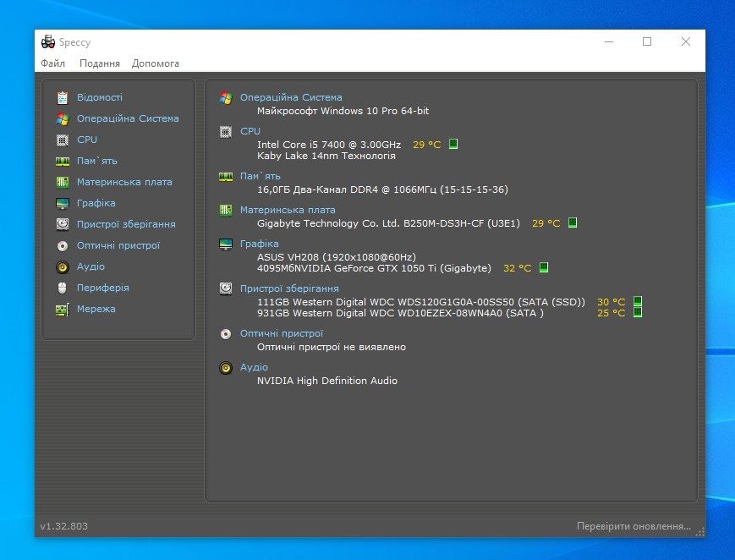Click the window resize grip in corner

[x=700, y=532]
